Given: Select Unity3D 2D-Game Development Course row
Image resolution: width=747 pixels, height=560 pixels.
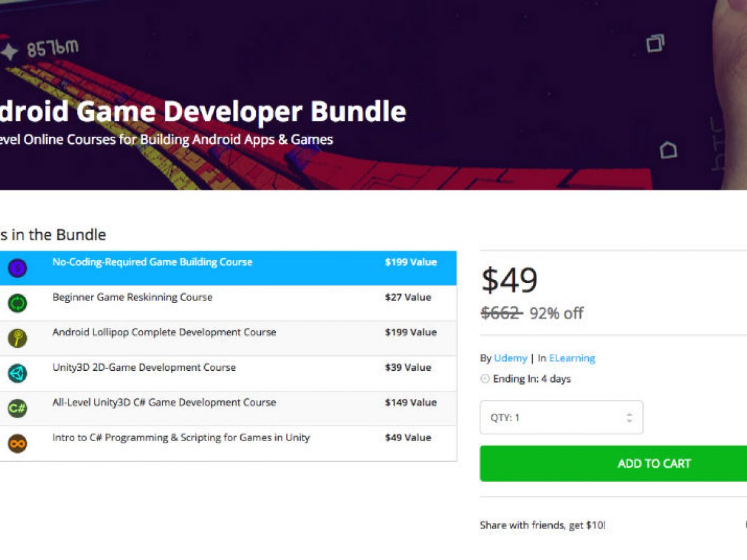Looking at the screenshot, I should [x=144, y=368].
